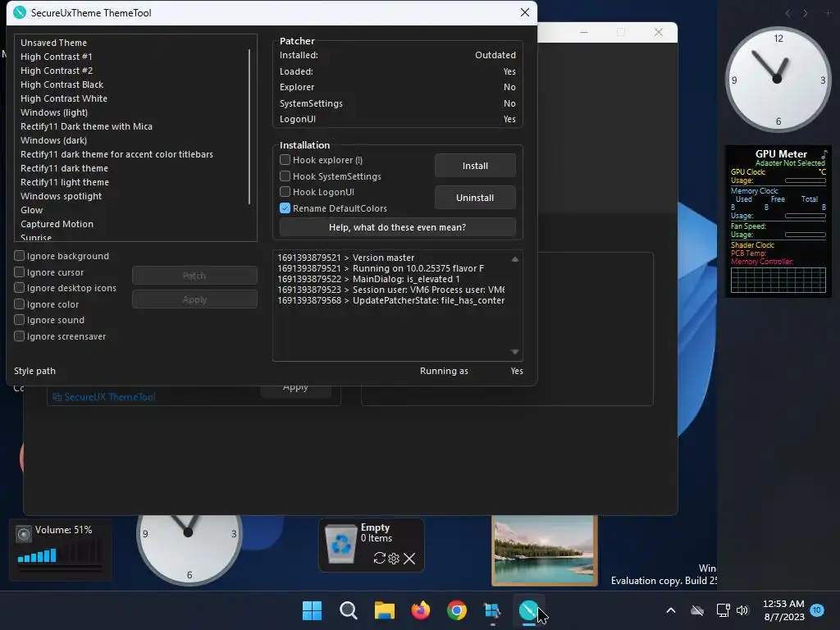The height and width of the screenshot is (630, 840).
Task: Show hidden system tray icons
Action: [x=670, y=610]
